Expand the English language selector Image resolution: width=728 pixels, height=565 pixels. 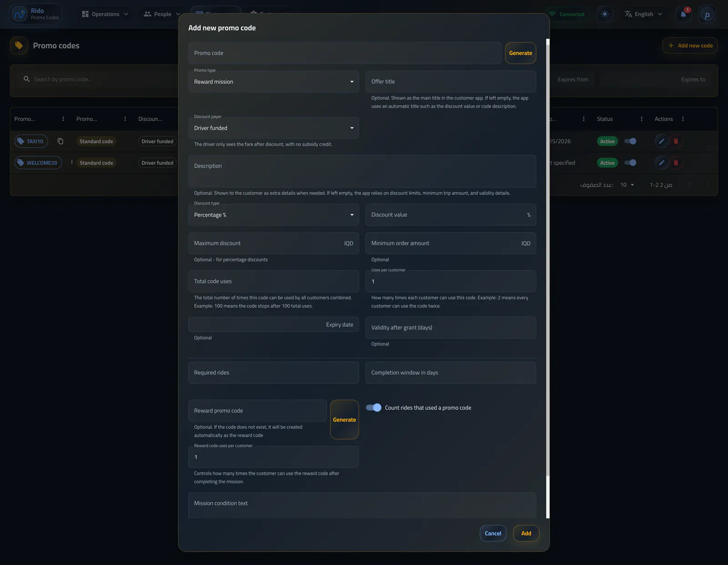click(x=643, y=14)
